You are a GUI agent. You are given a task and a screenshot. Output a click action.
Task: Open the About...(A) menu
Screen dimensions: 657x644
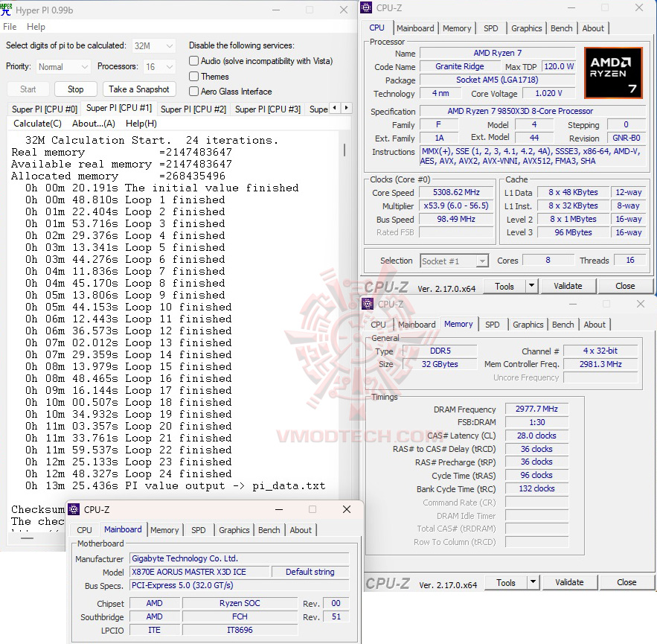pos(94,124)
